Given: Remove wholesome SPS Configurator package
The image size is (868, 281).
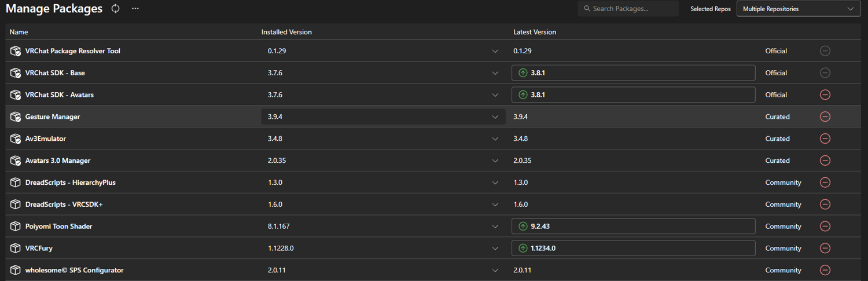Looking at the screenshot, I should pos(825,270).
